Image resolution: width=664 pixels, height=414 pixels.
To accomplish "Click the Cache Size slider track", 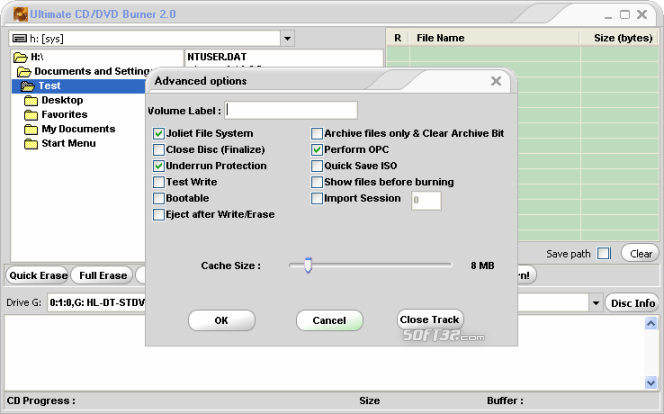I will coord(371,265).
